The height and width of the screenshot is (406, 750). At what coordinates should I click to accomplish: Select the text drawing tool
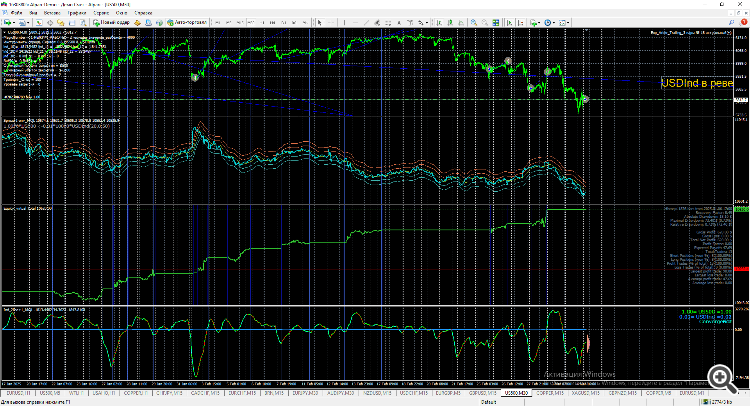(x=399, y=22)
